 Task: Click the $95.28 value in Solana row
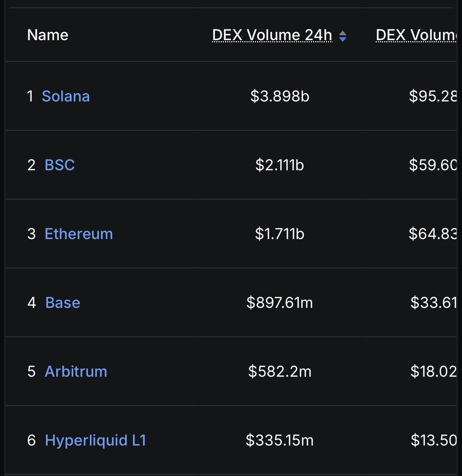[x=433, y=96]
